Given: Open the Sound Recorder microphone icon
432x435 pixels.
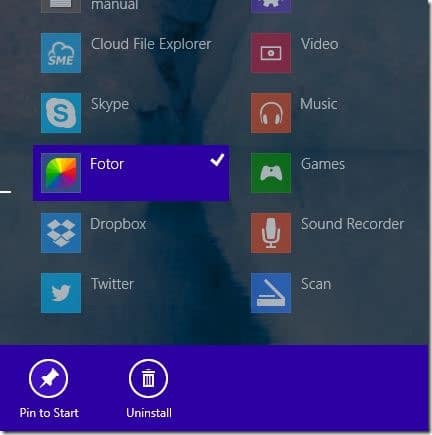Looking at the screenshot, I should click(x=271, y=233).
